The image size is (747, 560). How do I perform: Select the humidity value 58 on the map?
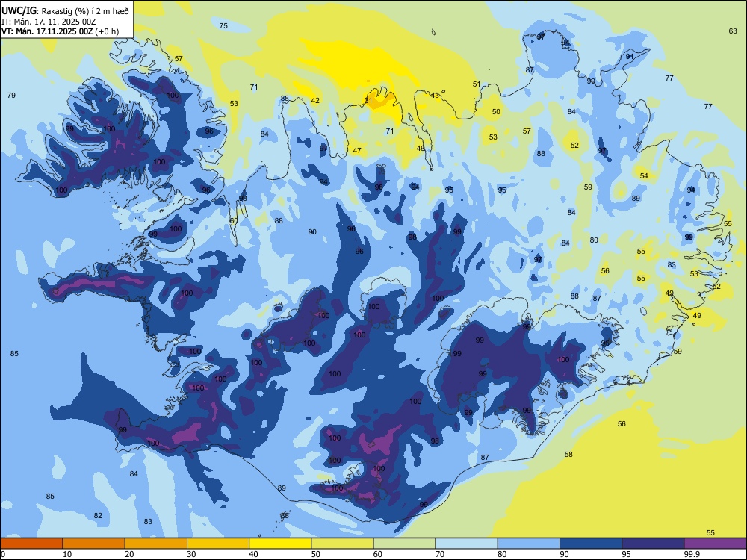tap(568, 454)
